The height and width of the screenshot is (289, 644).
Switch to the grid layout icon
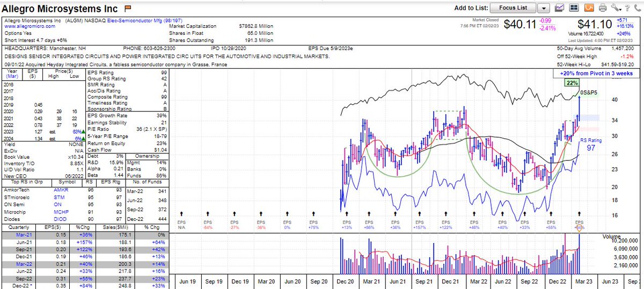[574, 8]
